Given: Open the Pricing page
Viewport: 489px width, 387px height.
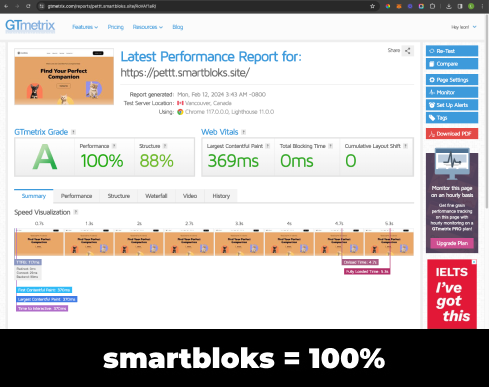Looking at the screenshot, I should (x=115, y=27).
